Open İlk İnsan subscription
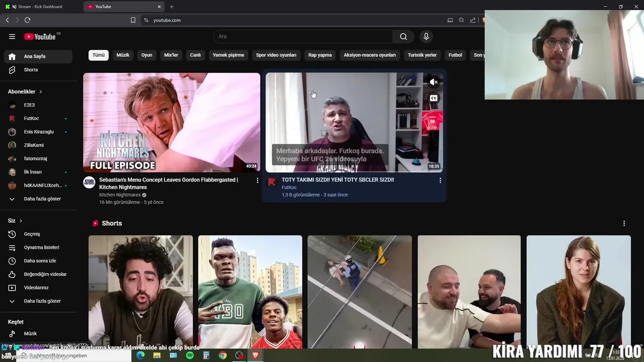 (38, 172)
